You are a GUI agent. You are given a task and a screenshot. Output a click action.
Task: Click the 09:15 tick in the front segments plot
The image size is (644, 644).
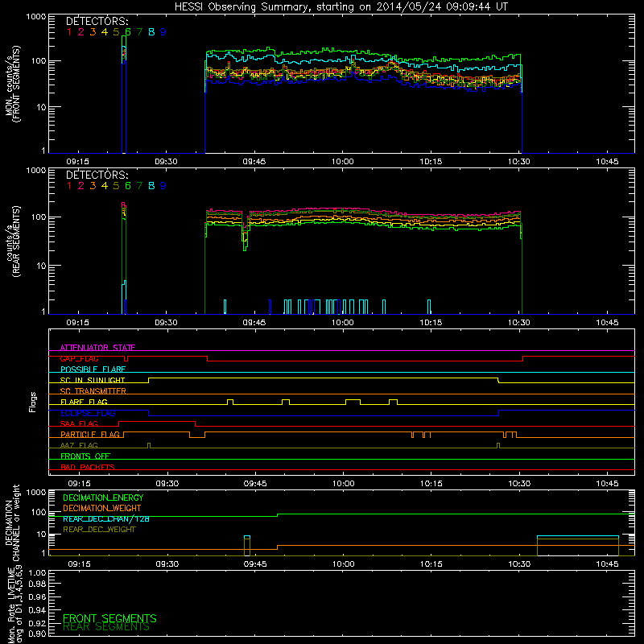coord(77,162)
